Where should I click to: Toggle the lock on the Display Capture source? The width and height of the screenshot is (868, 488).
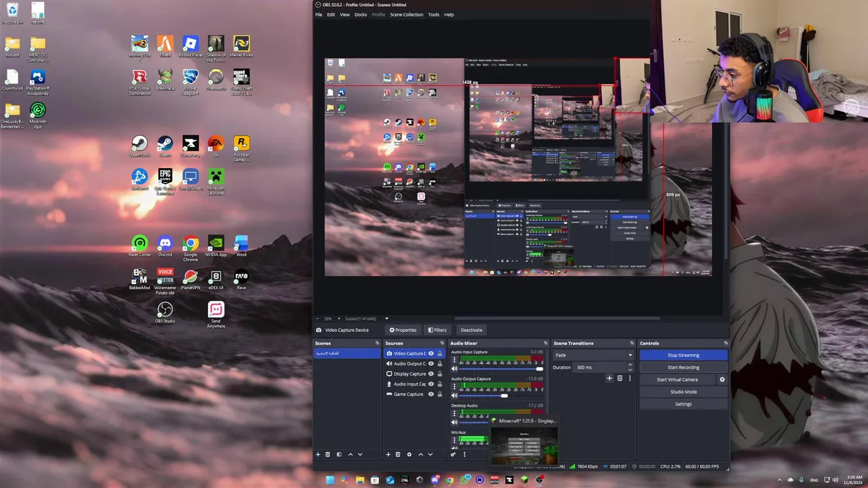439,373
